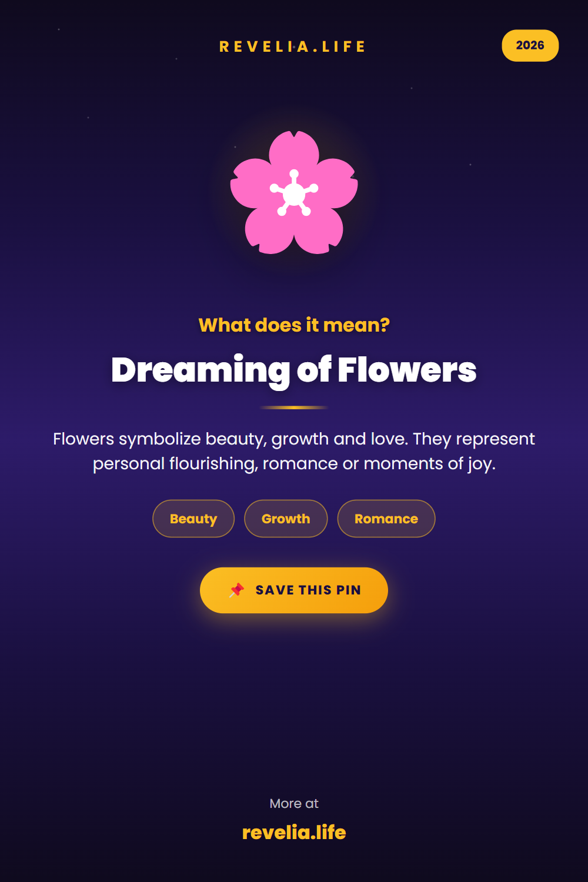Click the 'More at' label
This screenshot has width=588, height=882.
(x=294, y=804)
